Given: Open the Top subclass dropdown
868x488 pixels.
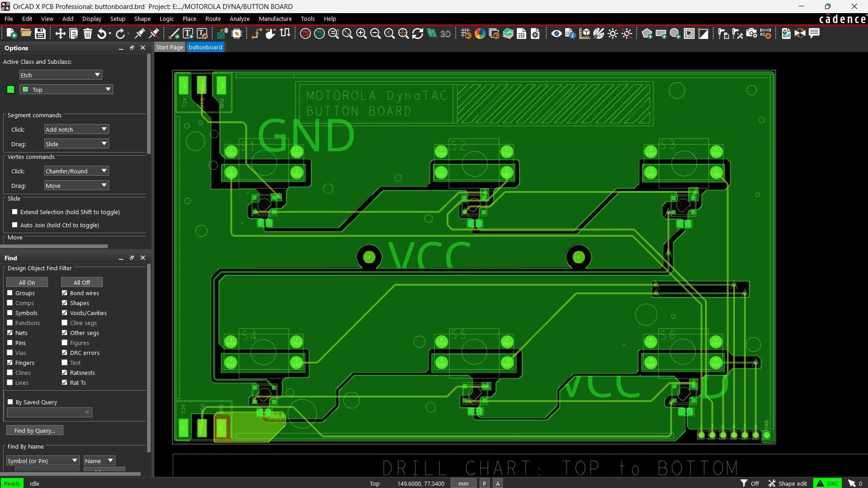Looking at the screenshot, I should pos(66,90).
